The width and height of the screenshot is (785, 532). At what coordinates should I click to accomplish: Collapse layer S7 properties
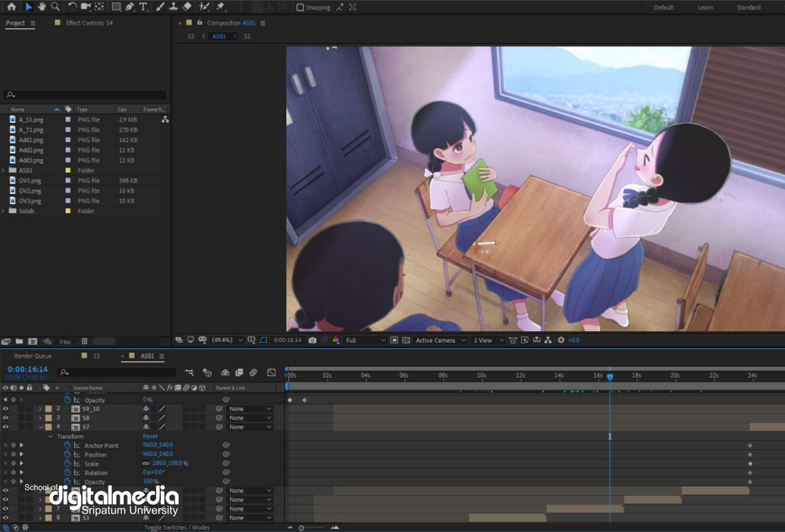[x=40, y=427]
